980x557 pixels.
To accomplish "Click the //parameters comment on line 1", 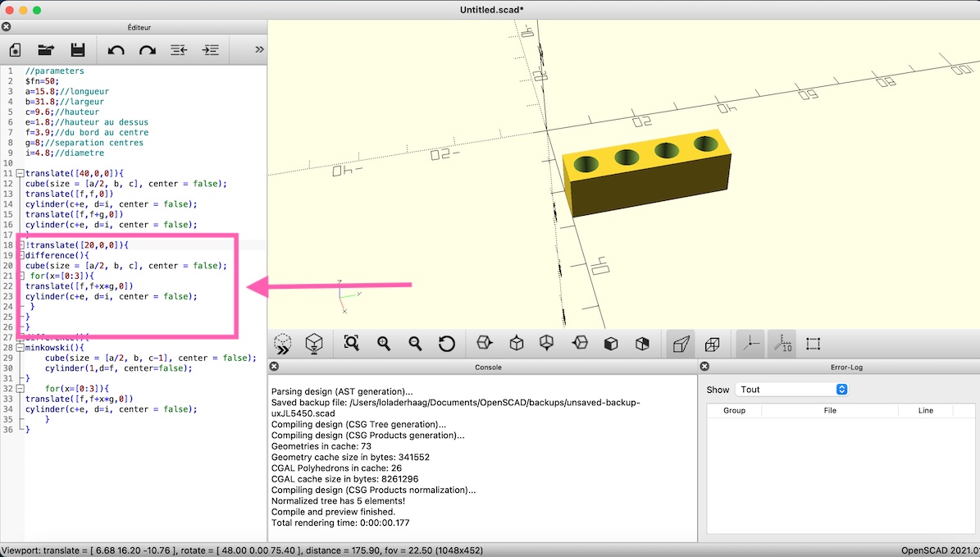I will click(54, 71).
